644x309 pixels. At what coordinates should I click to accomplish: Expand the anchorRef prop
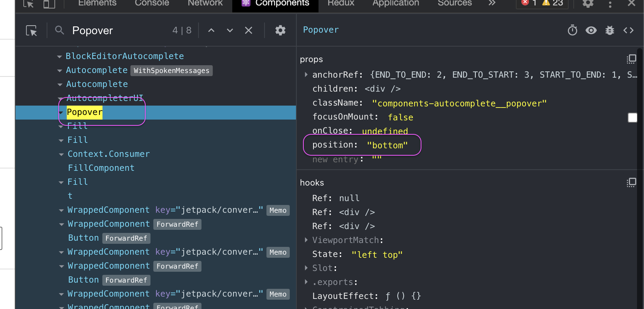306,75
